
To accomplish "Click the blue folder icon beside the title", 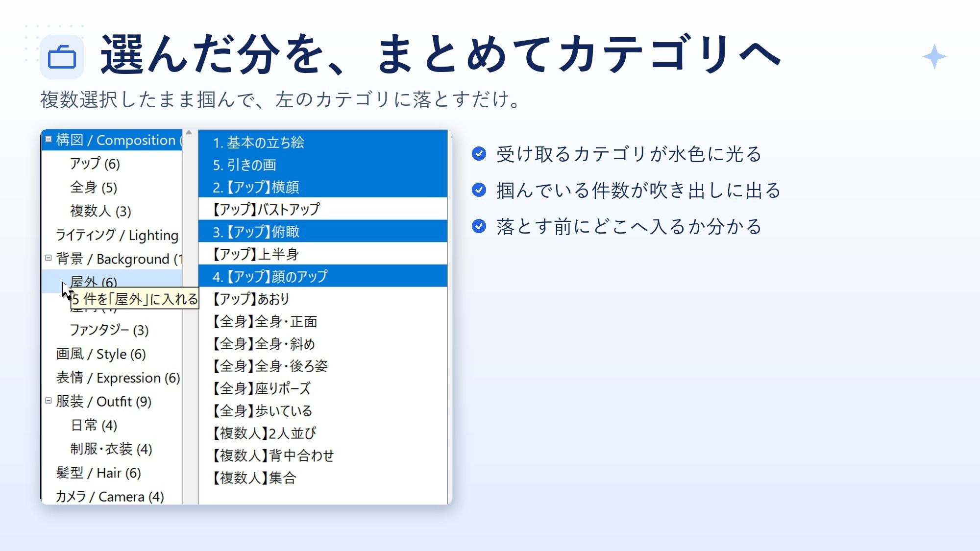I will (x=62, y=57).
